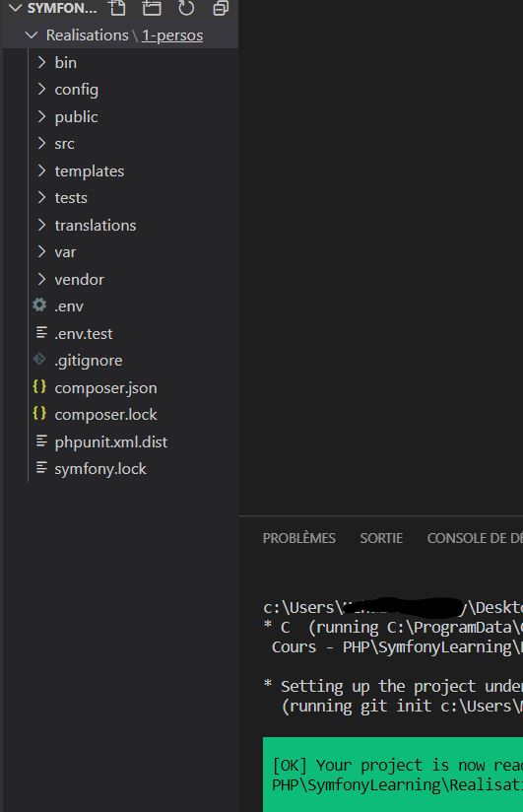Switch to the SORTIE panel tab

pyautogui.click(x=381, y=538)
